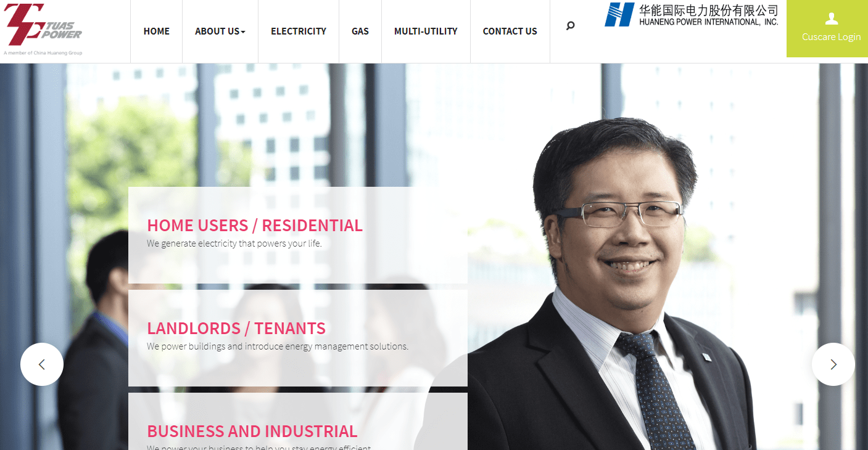Open the Gas menu item
Image resolution: width=868 pixels, height=450 pixels.
(360, 31)
